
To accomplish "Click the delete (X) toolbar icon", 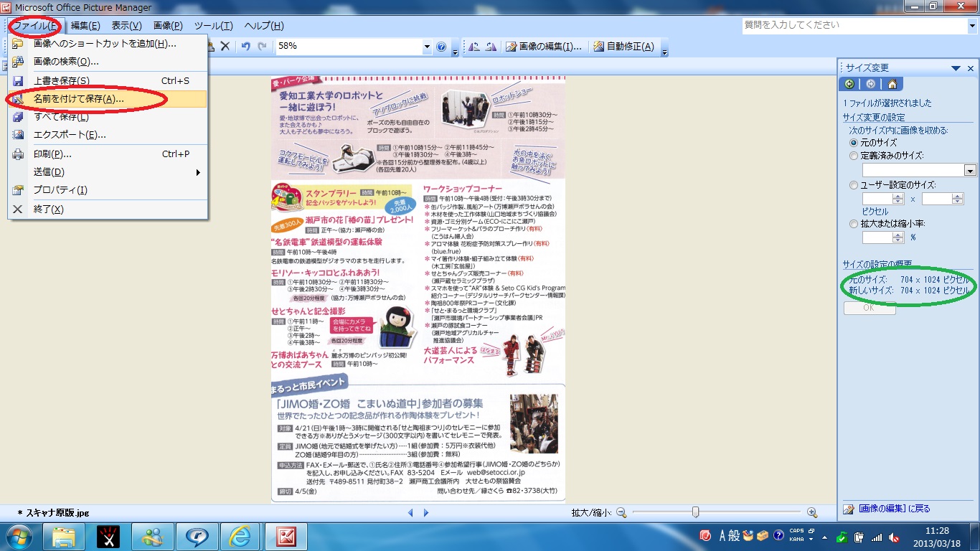I will [x=225, y=47].
